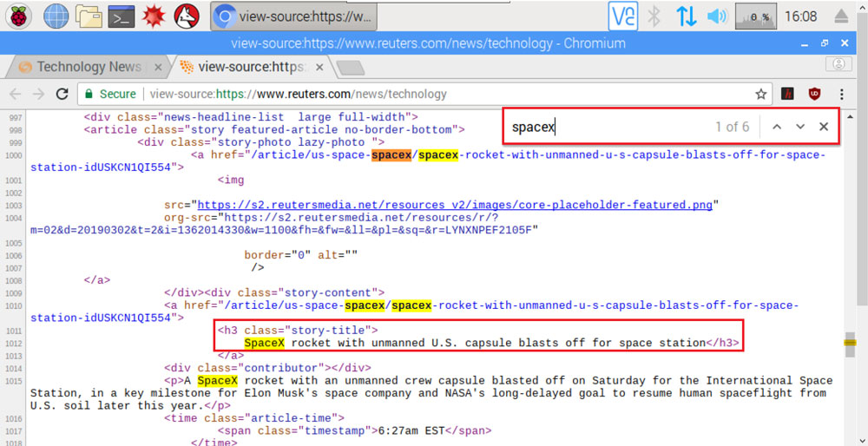Jump to the next find match
The image size is (868, 446).
800,127
